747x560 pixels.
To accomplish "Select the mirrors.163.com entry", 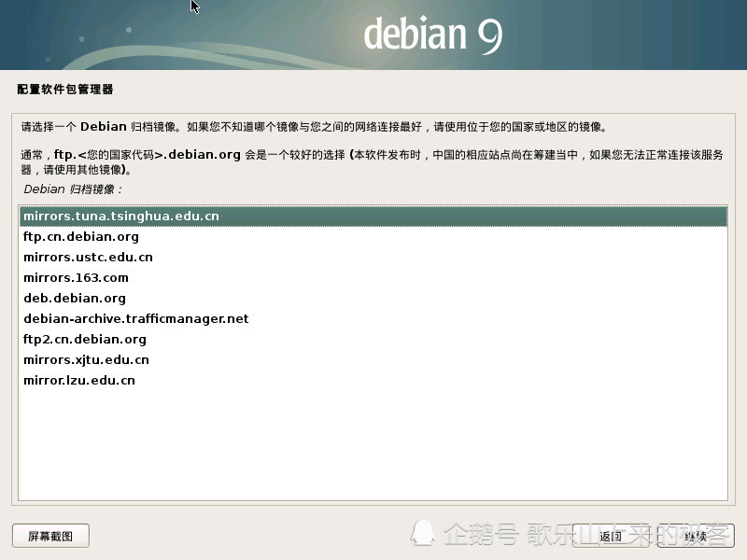I will 373,277.
